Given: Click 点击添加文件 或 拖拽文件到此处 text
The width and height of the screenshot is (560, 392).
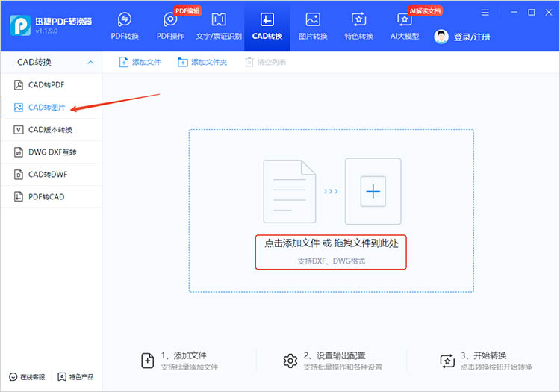Looking at the screenshot, I should tap(331, 243).
